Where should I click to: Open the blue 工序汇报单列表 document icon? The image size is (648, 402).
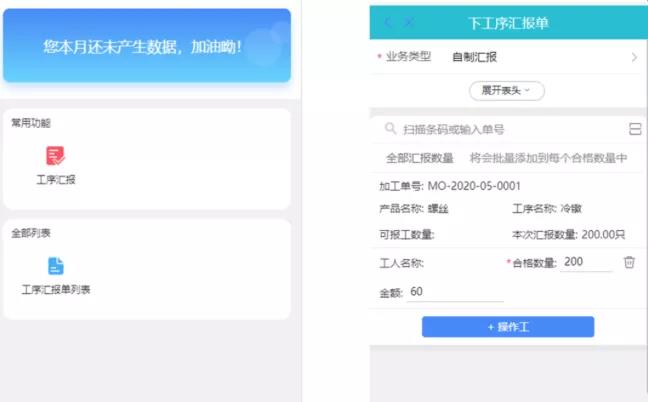coord(56,266)
